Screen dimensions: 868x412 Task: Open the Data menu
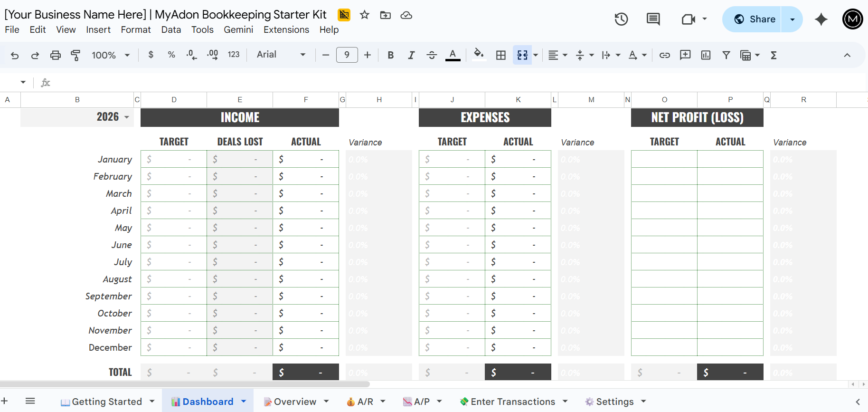coord(171,29)
